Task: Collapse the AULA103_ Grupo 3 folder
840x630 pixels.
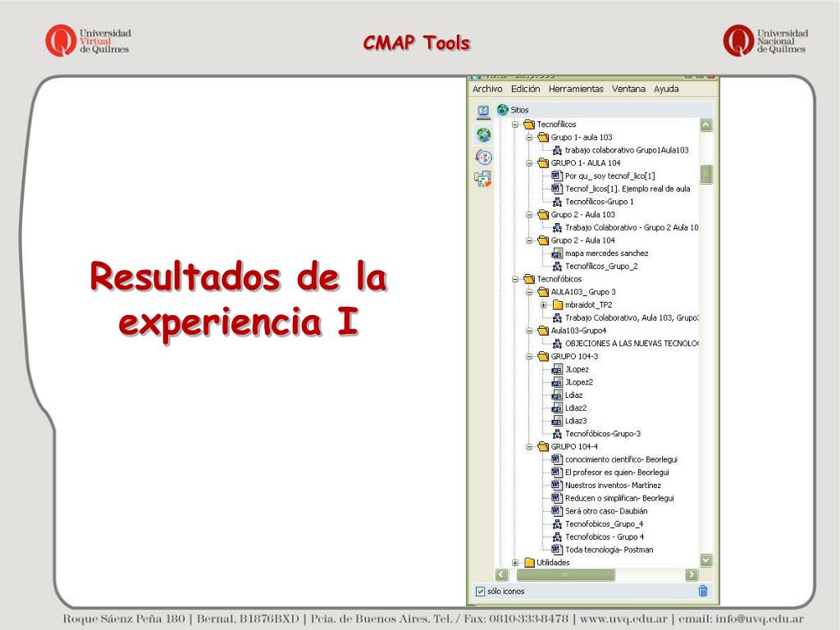Action: tap(529, 292)
